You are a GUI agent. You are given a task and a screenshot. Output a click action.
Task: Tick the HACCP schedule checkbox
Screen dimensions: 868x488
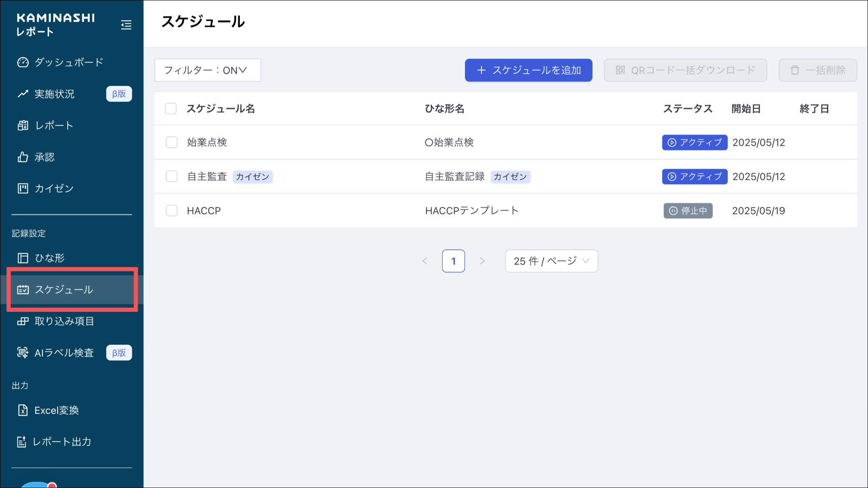coord(172,211)
